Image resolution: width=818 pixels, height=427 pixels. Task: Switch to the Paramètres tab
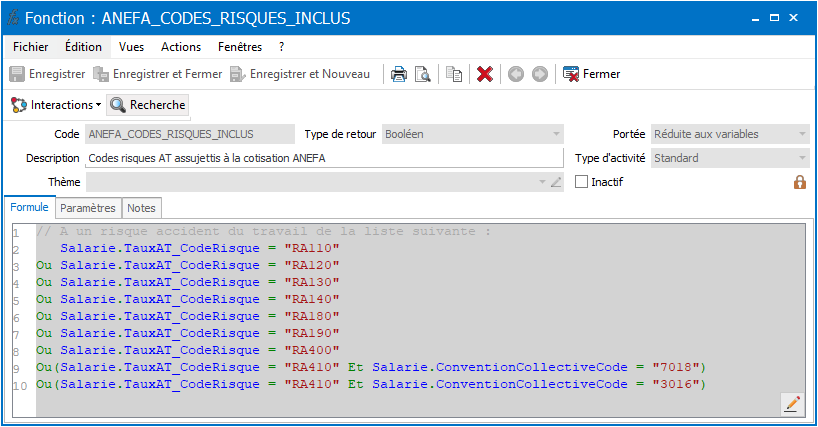[x=88, y=208]
